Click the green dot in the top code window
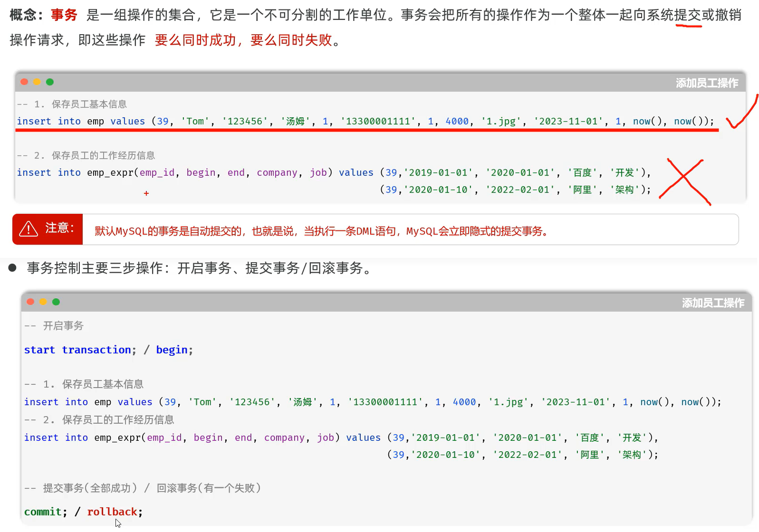Image resolution: width=759 pixels, height=532 pixels. 50,82
